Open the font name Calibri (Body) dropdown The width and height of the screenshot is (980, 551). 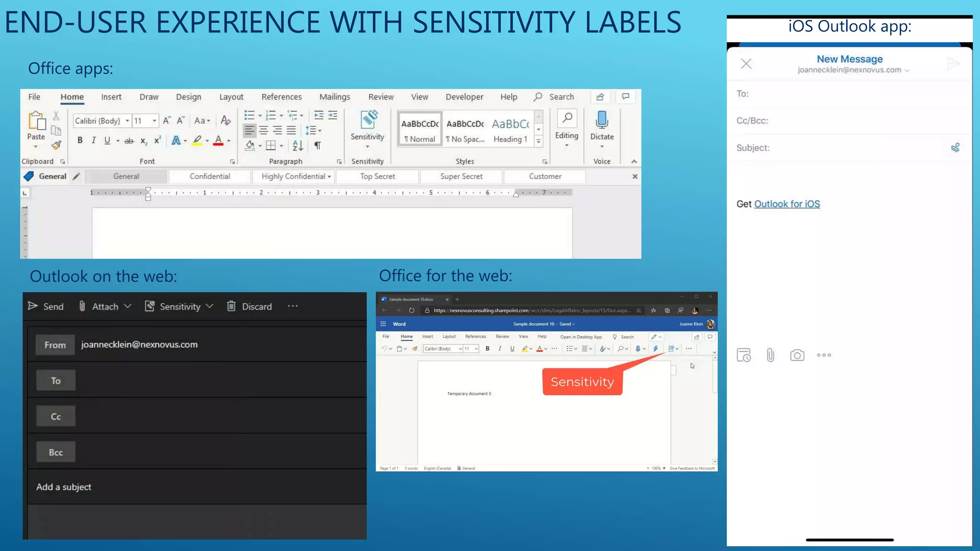coord(128,121)
